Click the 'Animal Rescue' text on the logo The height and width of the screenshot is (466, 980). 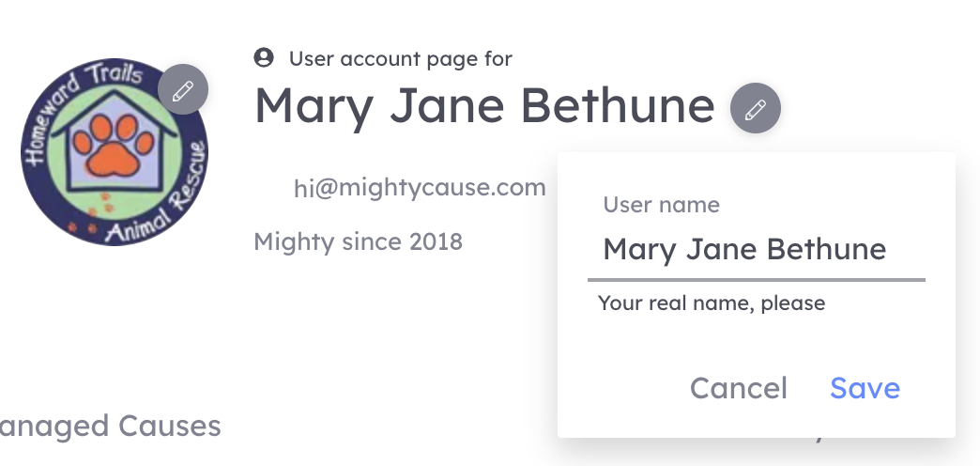pyautogui.click(x=160, y=200)
